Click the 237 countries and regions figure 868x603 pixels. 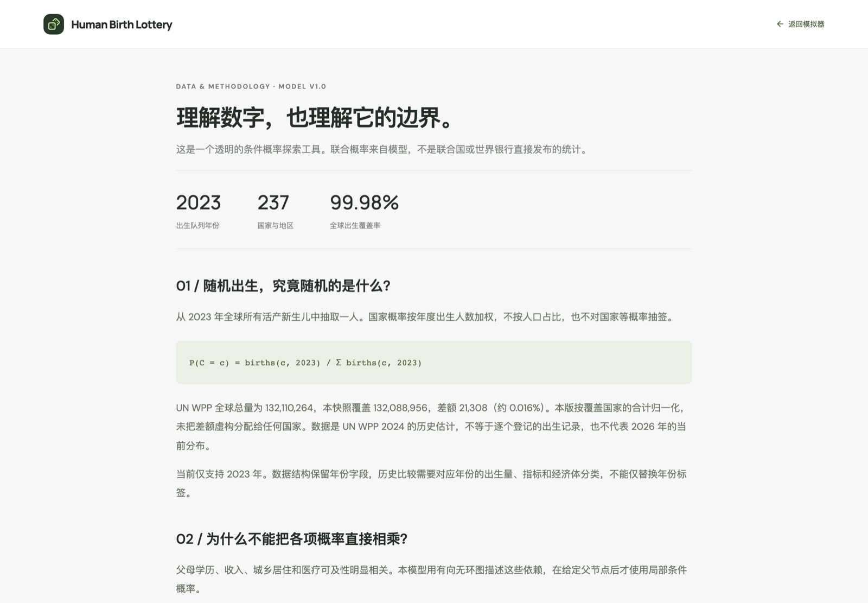[x=273, y=202]
